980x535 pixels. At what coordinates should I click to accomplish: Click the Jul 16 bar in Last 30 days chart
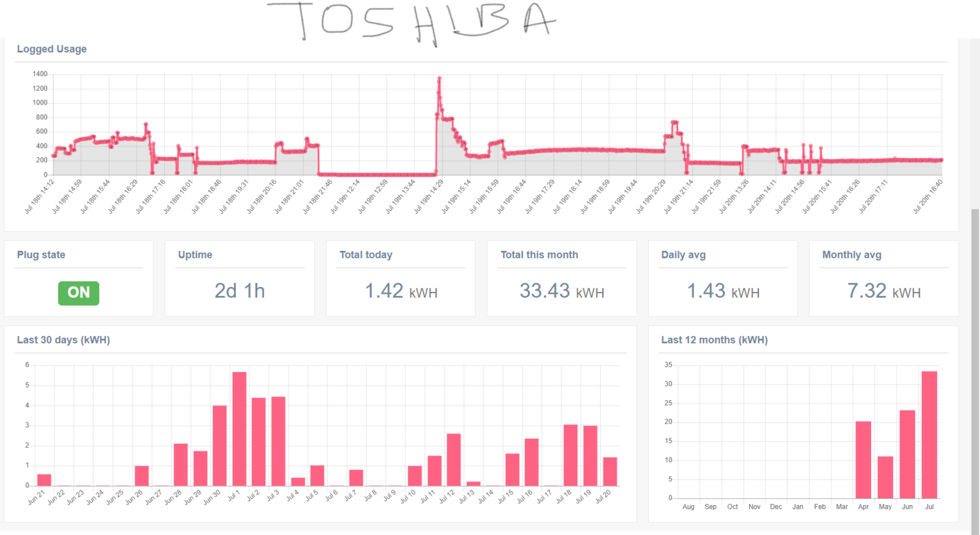532,462
